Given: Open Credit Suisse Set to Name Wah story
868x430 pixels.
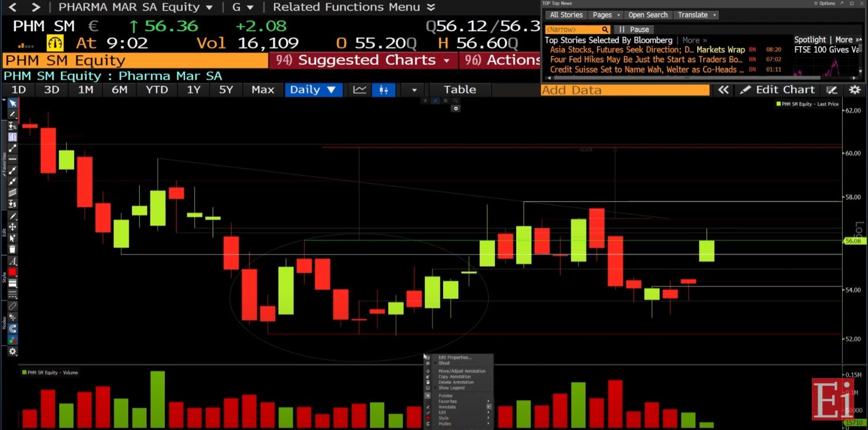Looking at the screenshot, I should [647, 69].
